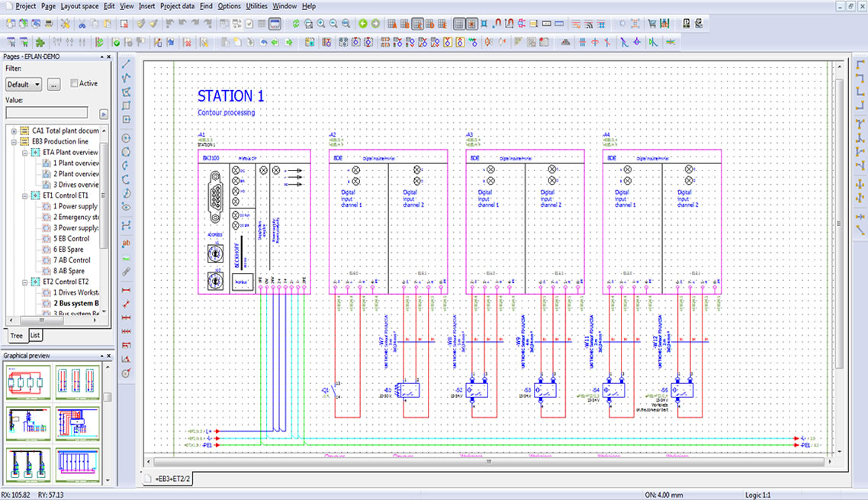The height and width of the screenshot is (500, 868).
Task: Close the Pages - EPLAN-DEMO panel
Action: point(108,56)
